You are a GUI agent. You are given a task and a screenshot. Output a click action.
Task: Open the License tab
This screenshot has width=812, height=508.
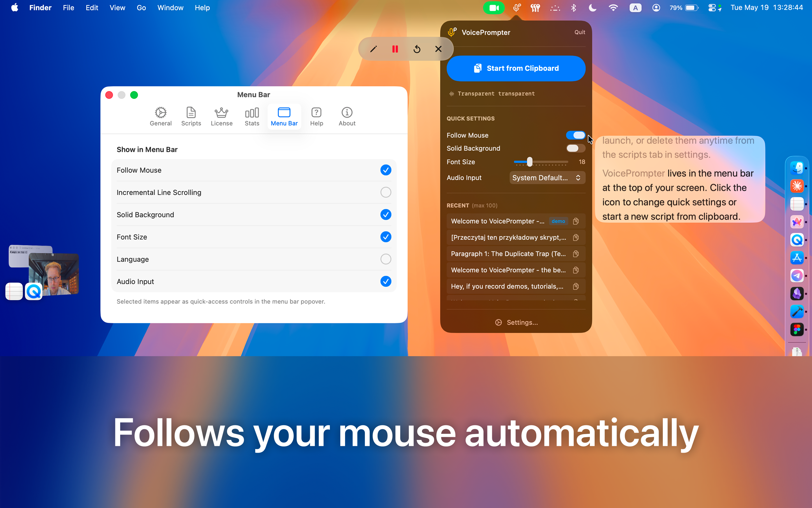(221, 117)
